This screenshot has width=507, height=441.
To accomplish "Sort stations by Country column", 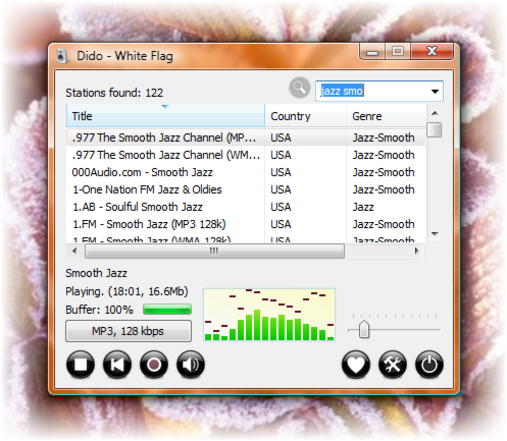I will pos(306,116).
